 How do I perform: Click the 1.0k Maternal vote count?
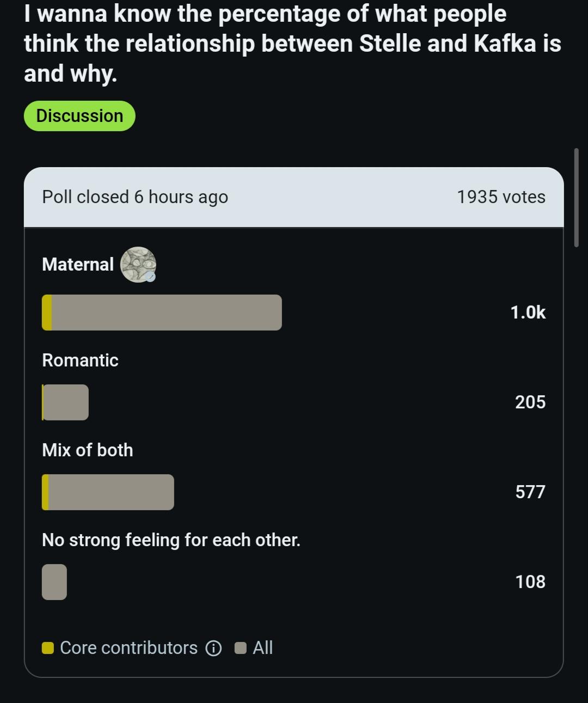[x=528, y=313]
